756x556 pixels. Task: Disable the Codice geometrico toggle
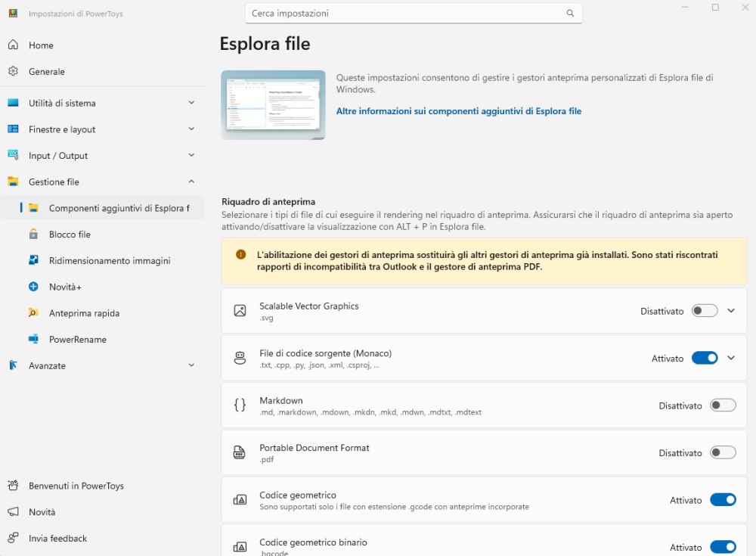(x=723, y=500)
